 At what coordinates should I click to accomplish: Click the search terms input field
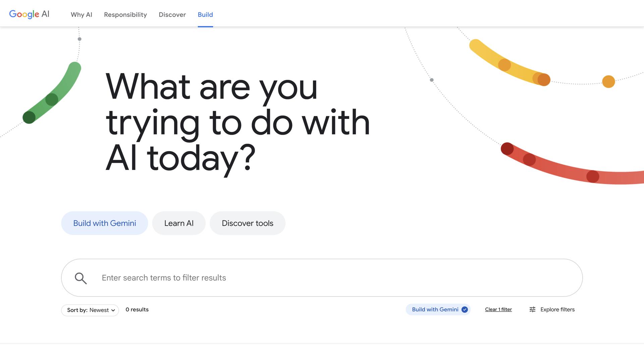[235, 278]
